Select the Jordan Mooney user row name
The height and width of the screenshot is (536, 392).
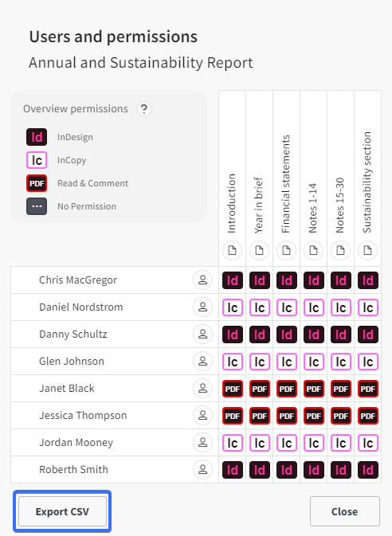click(x=76, y=442)
